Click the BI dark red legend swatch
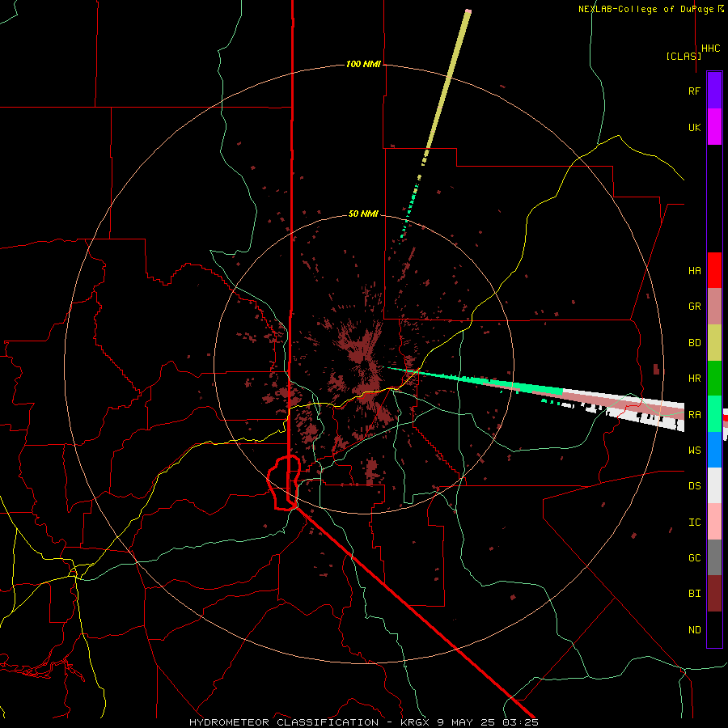Screen dimensions: 728x728 (x=714, y=594)
